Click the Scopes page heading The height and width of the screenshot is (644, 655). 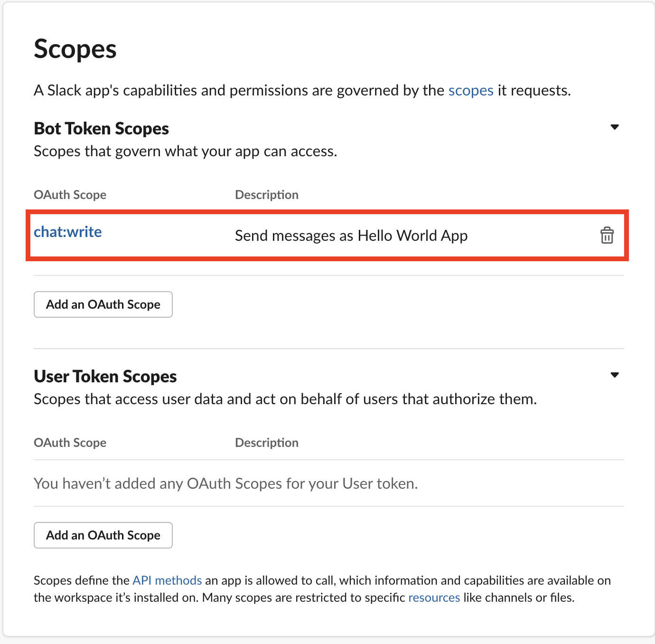coord(75,49)
